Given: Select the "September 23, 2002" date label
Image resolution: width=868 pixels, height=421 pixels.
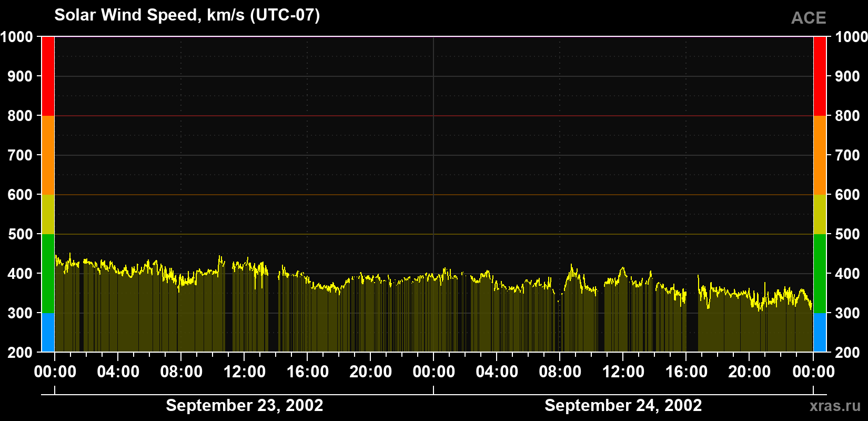Looking at the screenshot, I should [x=244, y=406].
